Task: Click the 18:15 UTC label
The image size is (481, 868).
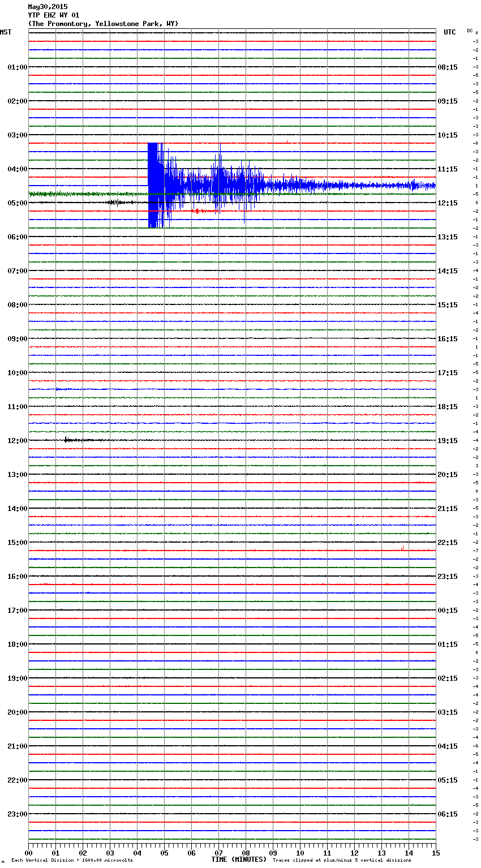Action: [x=448, y=407]
